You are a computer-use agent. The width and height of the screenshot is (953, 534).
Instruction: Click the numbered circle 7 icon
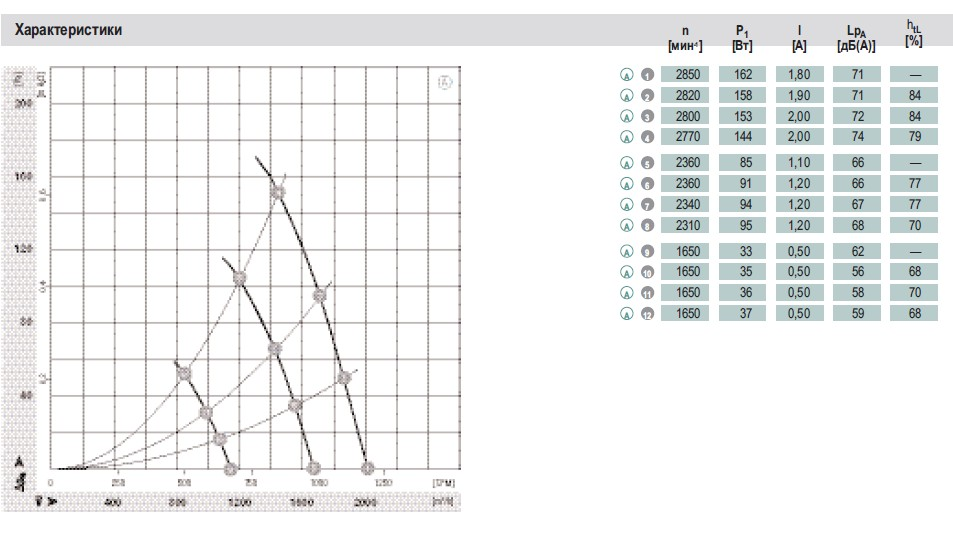(x=647, y=205)
